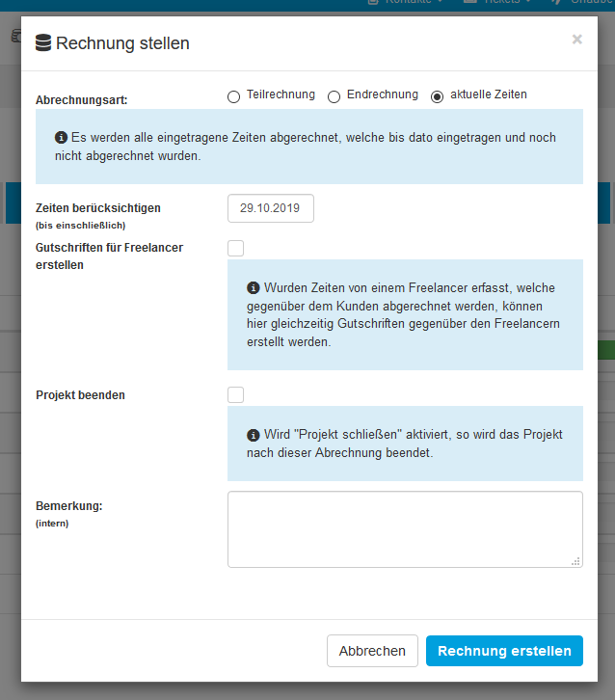
Task: Click the Abrechnungsart label
Action: point(82,100)
